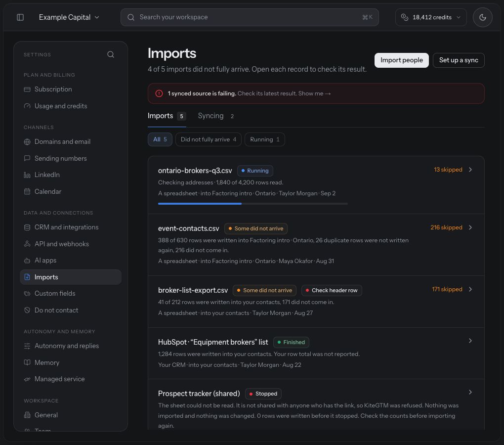Open Custom fields settings

coord(70,294)
